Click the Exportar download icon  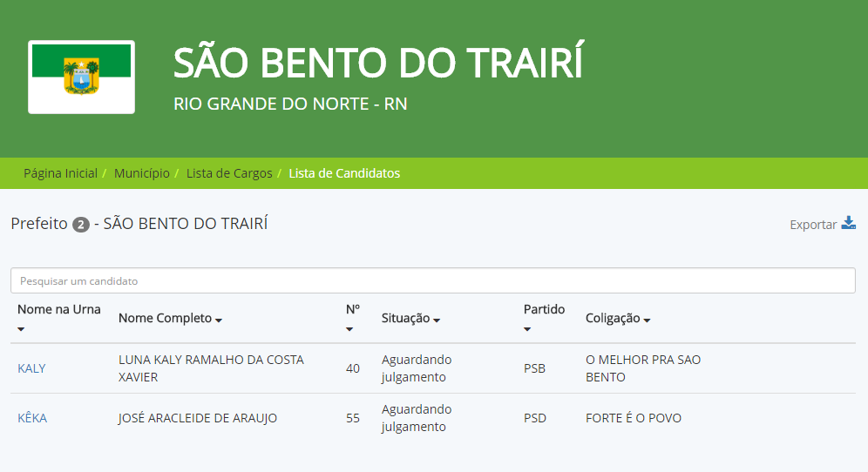849,223
